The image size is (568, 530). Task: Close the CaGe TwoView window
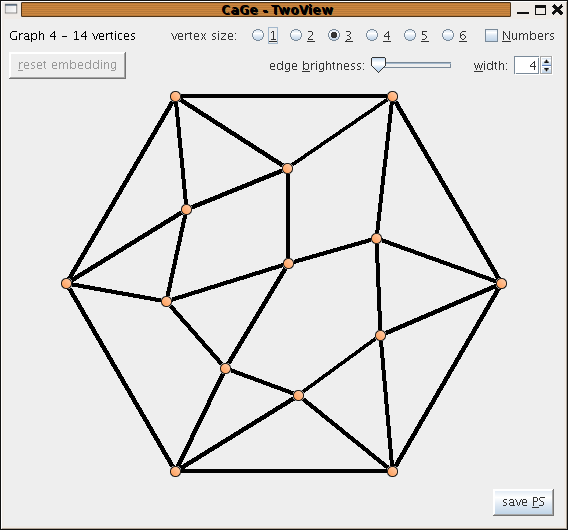557,10
